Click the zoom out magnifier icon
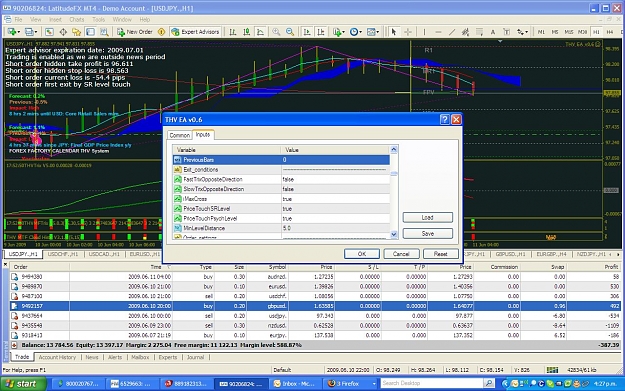Viewport: 625px width, 391px height. 290,32
